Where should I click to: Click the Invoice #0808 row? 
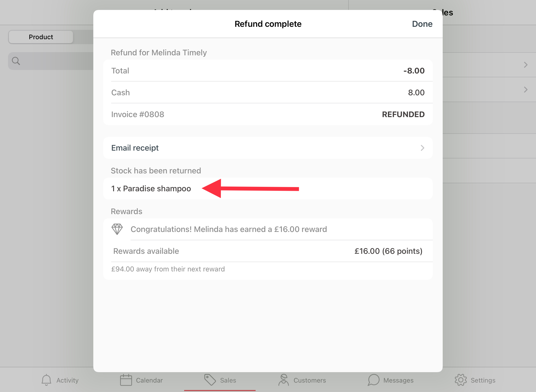pos(268,114)
